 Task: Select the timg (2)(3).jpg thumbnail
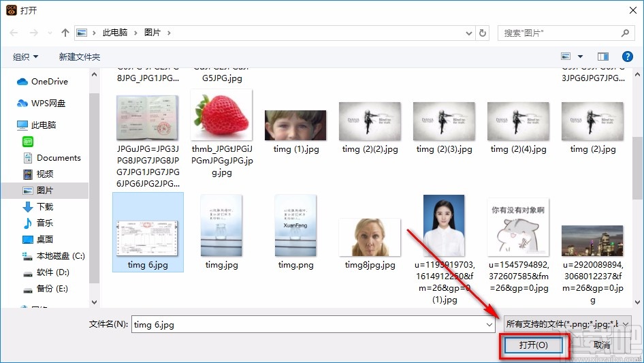(x=444, y=121)
